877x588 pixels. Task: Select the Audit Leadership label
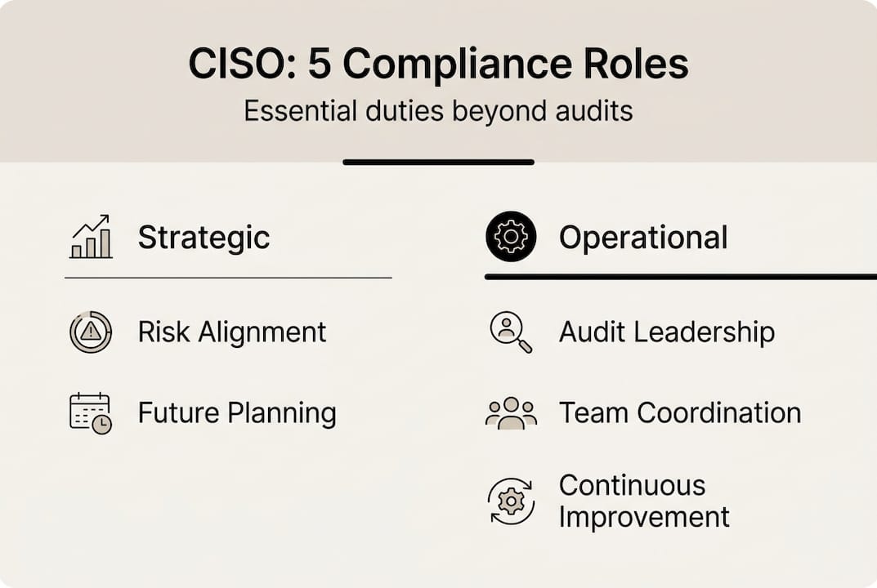666,332
